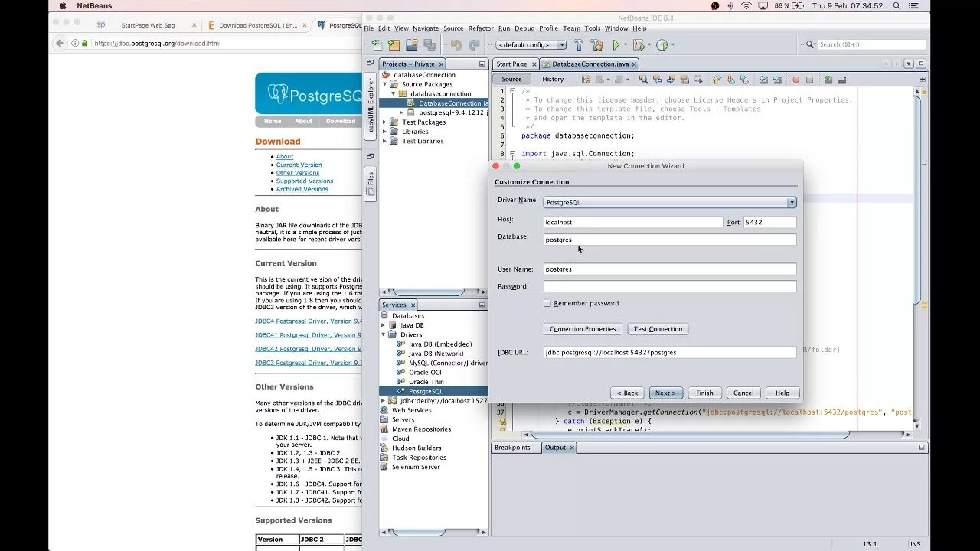980x551 pixels.
Task: Click Stop Macro Recording square icon
Action: point(809,80)
